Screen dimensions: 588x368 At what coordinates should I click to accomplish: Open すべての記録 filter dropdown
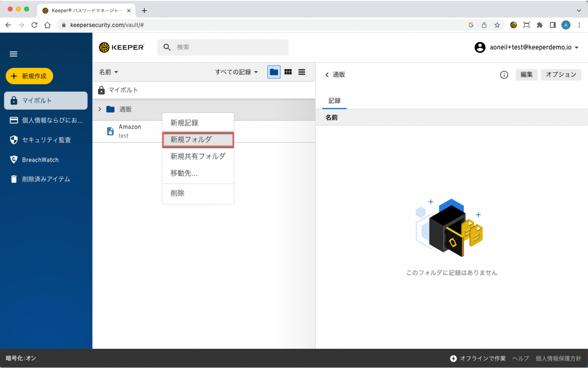pyautogui.click(x=236, y=72)
